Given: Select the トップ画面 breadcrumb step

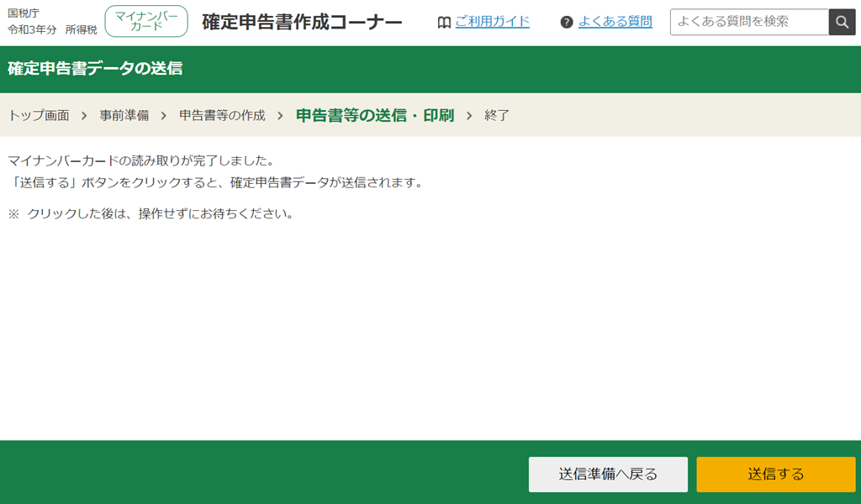Looking at the screenshot, I should 39,115.
